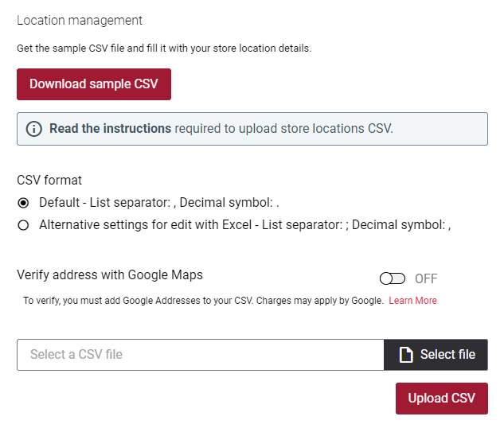Click the sample CSV file description text

[x=164, y=49]
